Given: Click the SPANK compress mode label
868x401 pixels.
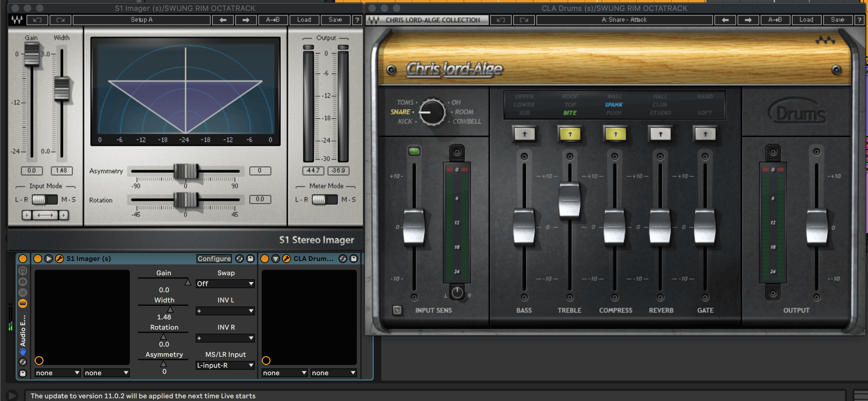Looking at the screenshot, I should (x=614, y=105).
